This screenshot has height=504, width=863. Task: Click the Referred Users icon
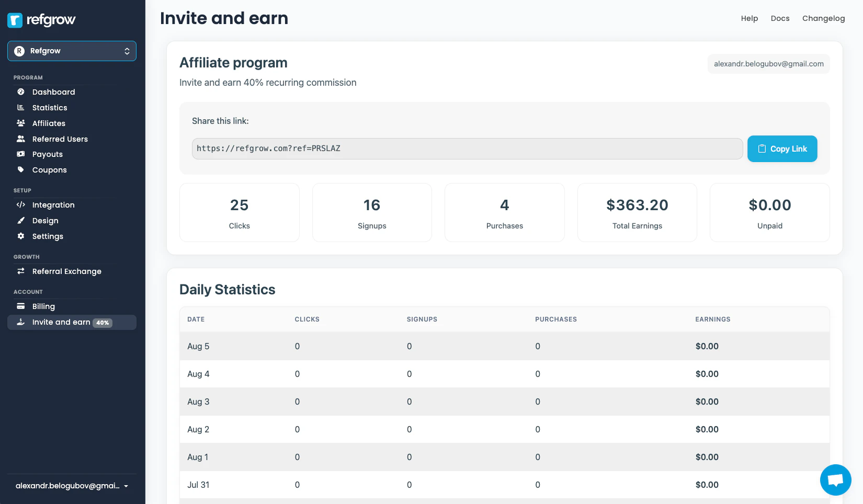click(20, 139)
